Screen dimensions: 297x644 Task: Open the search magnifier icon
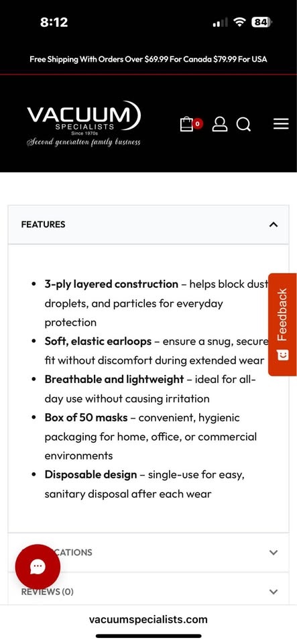pyautogui.click(x=243, y=124)
